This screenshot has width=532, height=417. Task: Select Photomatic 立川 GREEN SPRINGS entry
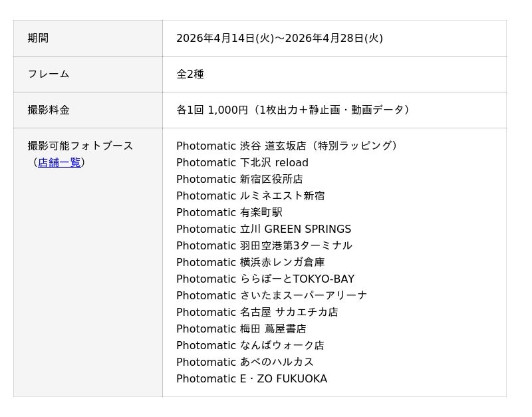(x=263, y=229)
